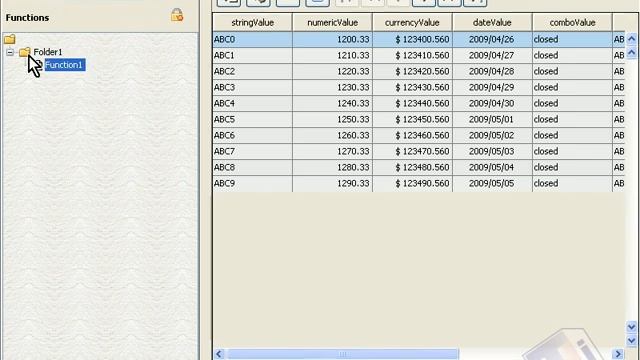Select the root folder icon above Folder1
The image size is (640, 360).
pos(10,39)
